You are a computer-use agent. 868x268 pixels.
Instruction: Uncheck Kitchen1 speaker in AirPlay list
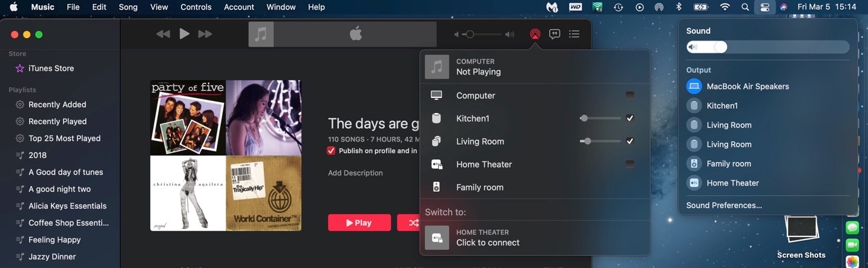630,119
